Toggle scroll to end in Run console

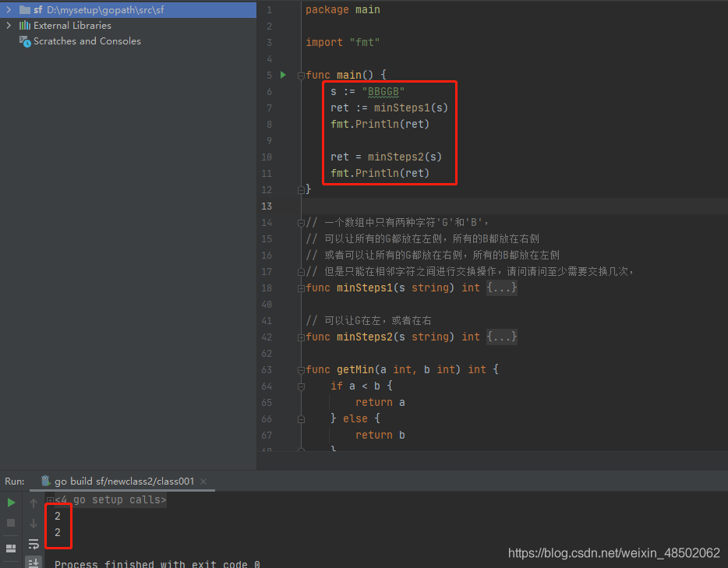click(34, 562)
